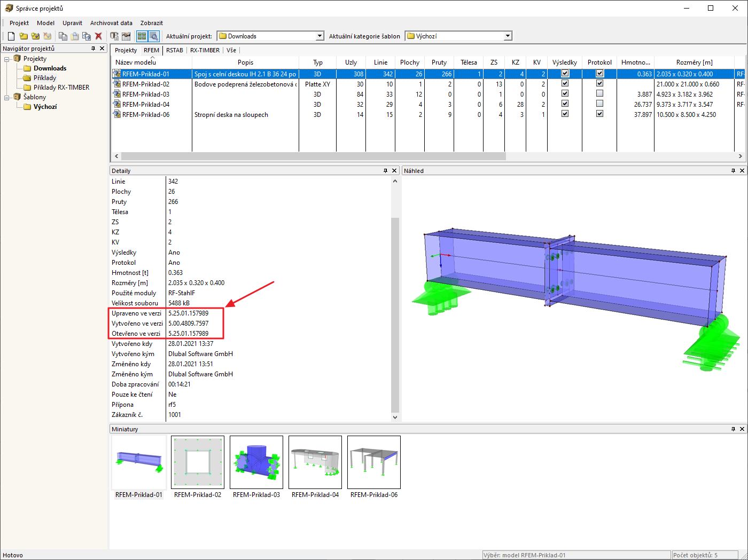Click the Detaily scroll-down arrow
Viewport: 748px width, 560px height.
pos(395,417)
